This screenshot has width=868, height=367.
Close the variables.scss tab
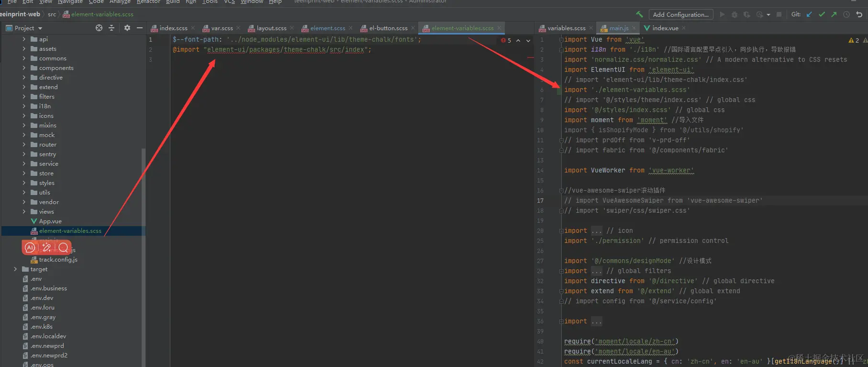click(x=591, y=28)
